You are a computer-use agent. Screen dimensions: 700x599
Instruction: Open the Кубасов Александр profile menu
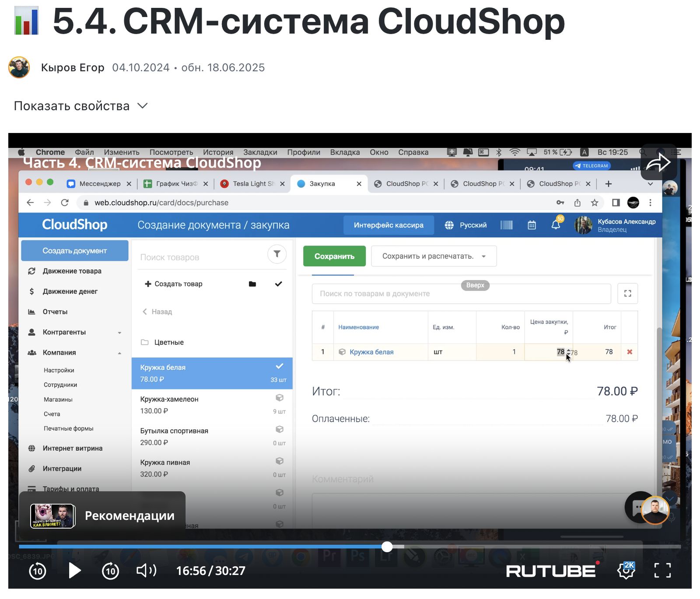click(615, 225)
